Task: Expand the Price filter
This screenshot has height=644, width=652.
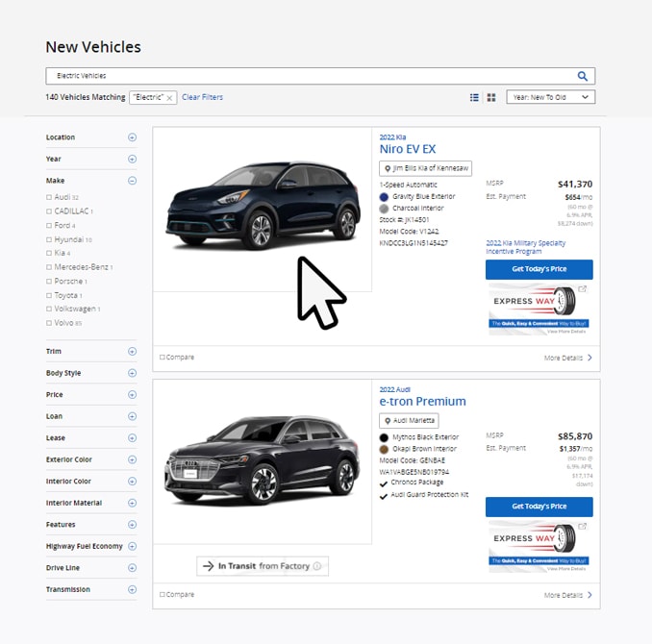Action: (x=133, y=394)
